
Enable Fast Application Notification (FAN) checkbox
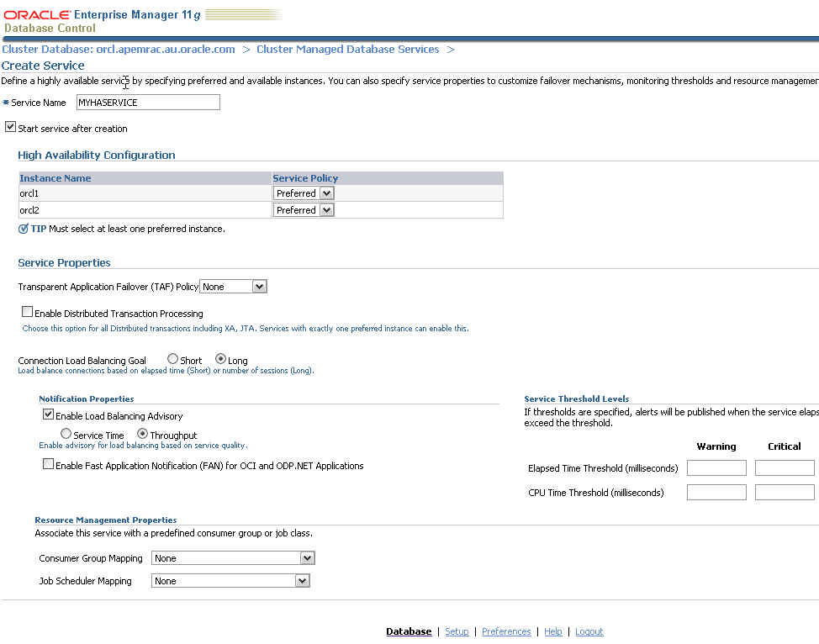48,465
